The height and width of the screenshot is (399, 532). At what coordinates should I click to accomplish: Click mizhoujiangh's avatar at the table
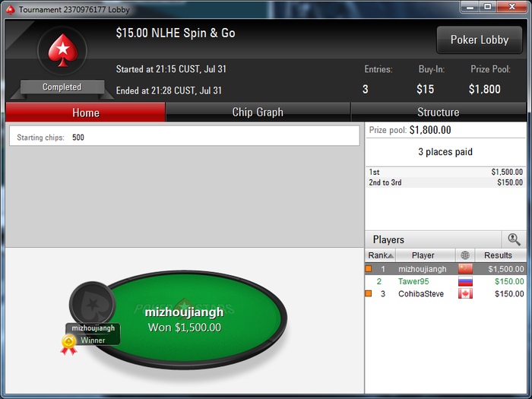[92, 304]
